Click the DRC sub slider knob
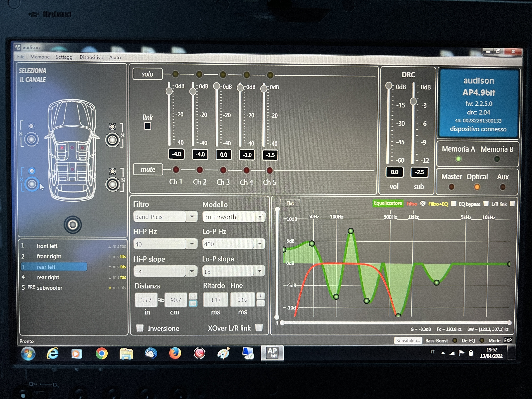 [x=413, y=101]
